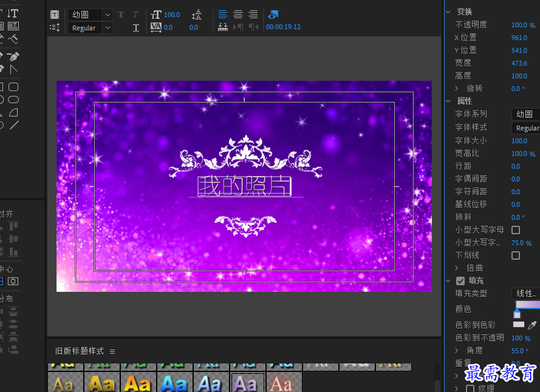Click the gradient color bar
This screenshot has width=540, height=392.
pos(528,304)
